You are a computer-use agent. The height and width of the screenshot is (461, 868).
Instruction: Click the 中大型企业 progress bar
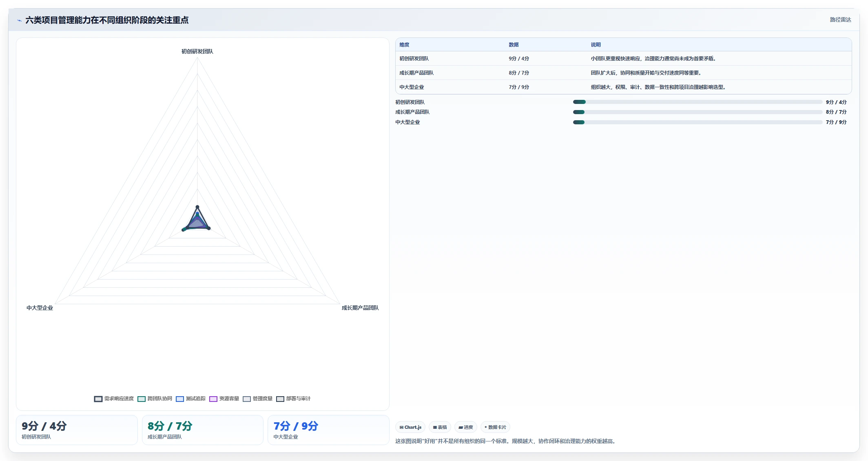coord(697,122)
